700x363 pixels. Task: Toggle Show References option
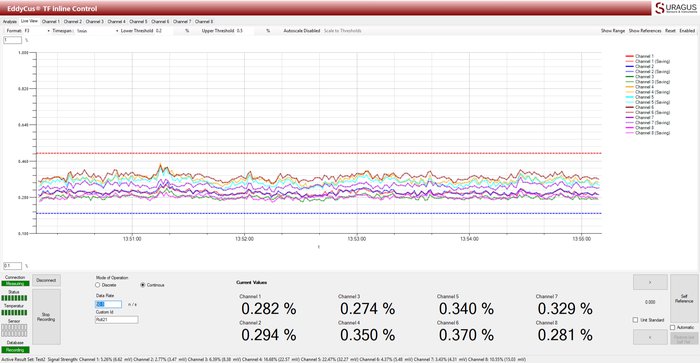coord(645,31)
